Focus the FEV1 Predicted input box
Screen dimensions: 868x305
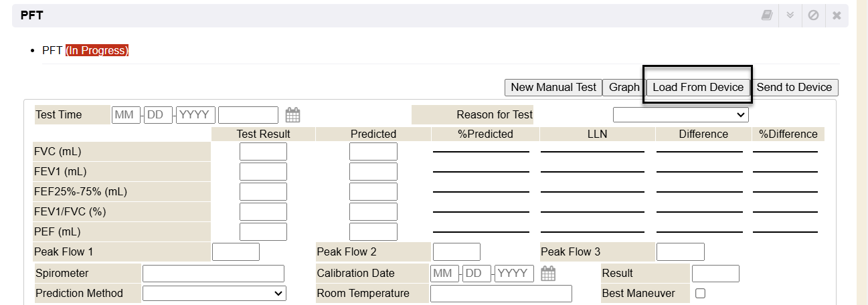tap(373, 172)
